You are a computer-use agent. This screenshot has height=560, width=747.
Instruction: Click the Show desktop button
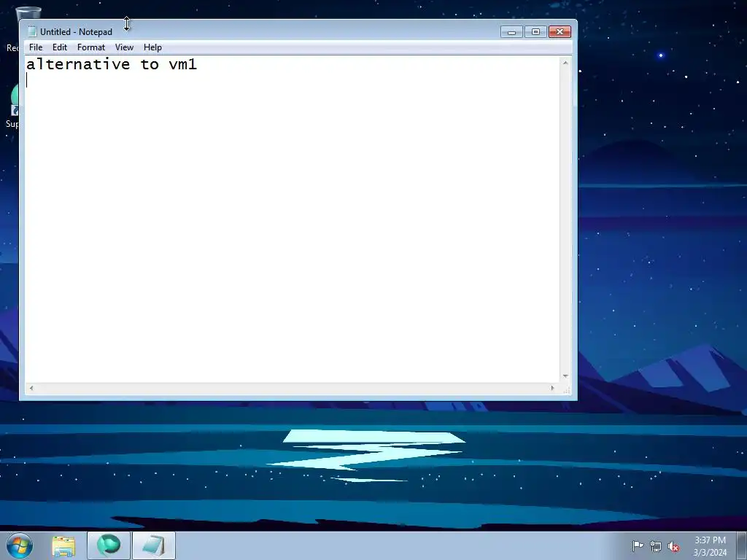pyautogui.click(x=742, y=545)
